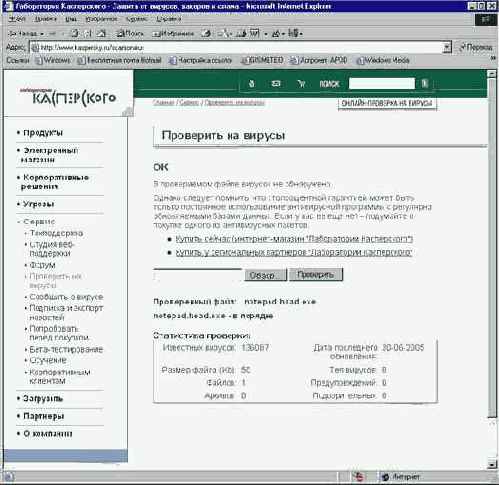Image resolution: width=499 pixels, height=485 pixels.
Task: Click the History toolbar icon
Action: click(x=207, y=33)
